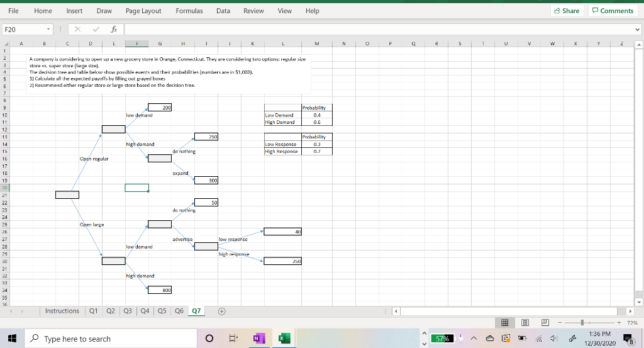This screenshot has height=348, width=644.
Task: Click the Name Box showing F20
Action: [x=24, y=29]
